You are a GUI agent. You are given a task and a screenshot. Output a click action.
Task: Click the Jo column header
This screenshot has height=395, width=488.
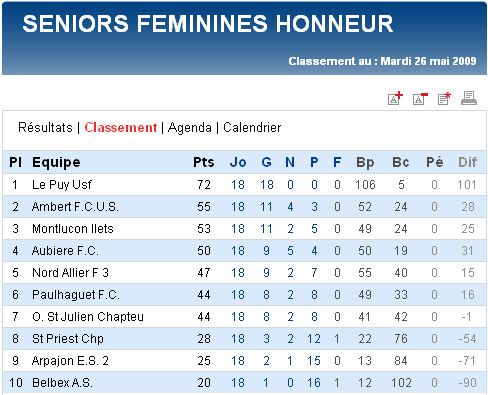point(238,162)
